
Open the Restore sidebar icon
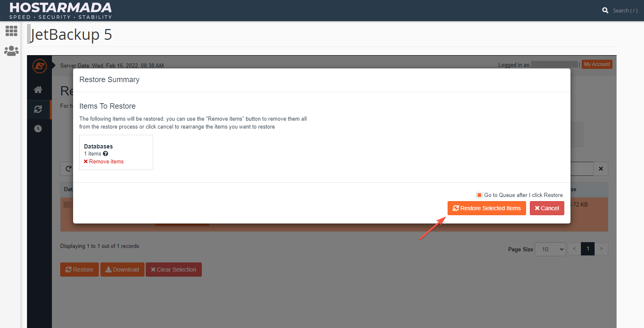38,109
